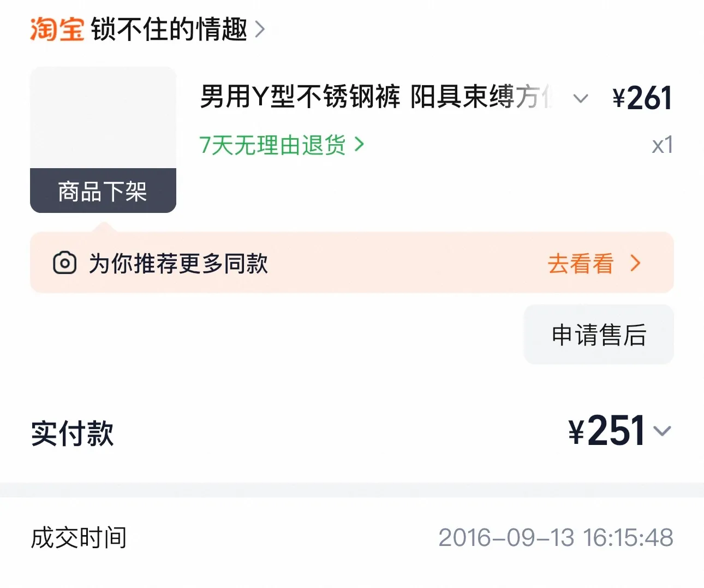Open the 锁不住的情趣 shop page
This screenshot has width=704, height=588.
pos(169,29)
